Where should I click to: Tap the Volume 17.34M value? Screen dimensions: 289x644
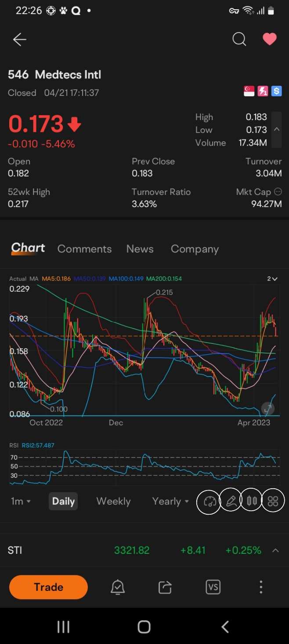[x=253, y=143]
